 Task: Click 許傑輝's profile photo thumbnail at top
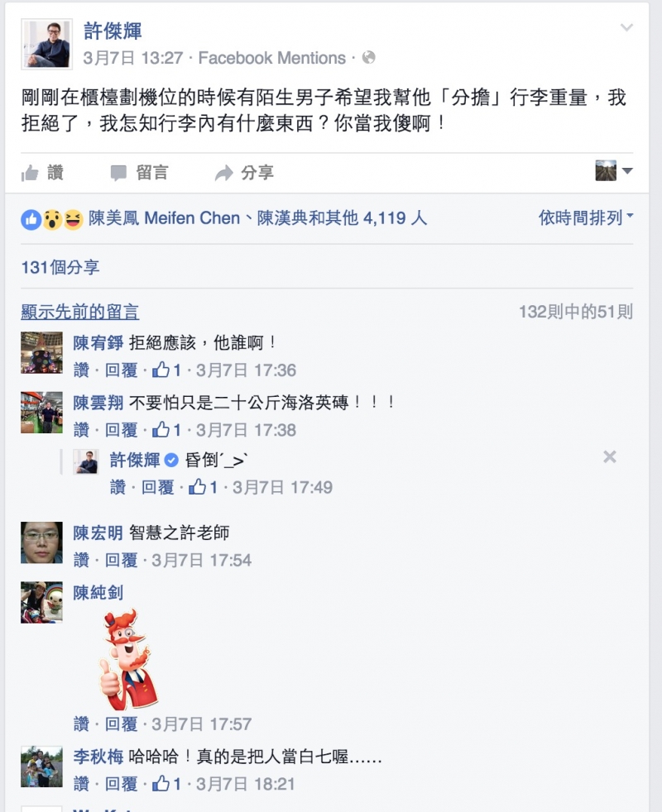click(x=46, y=44)
